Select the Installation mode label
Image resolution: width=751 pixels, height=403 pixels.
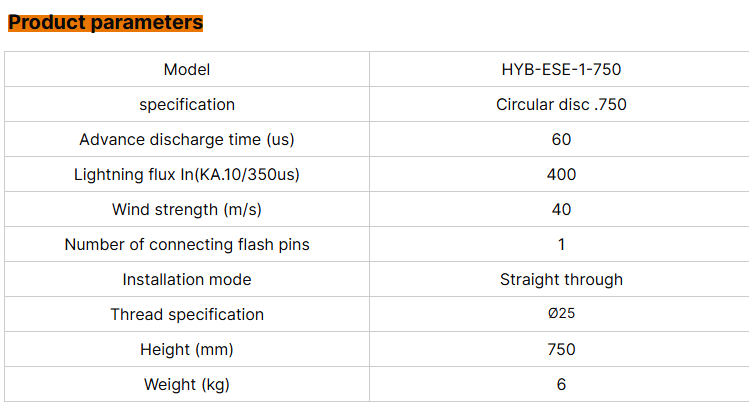click(x=187, y=280)
